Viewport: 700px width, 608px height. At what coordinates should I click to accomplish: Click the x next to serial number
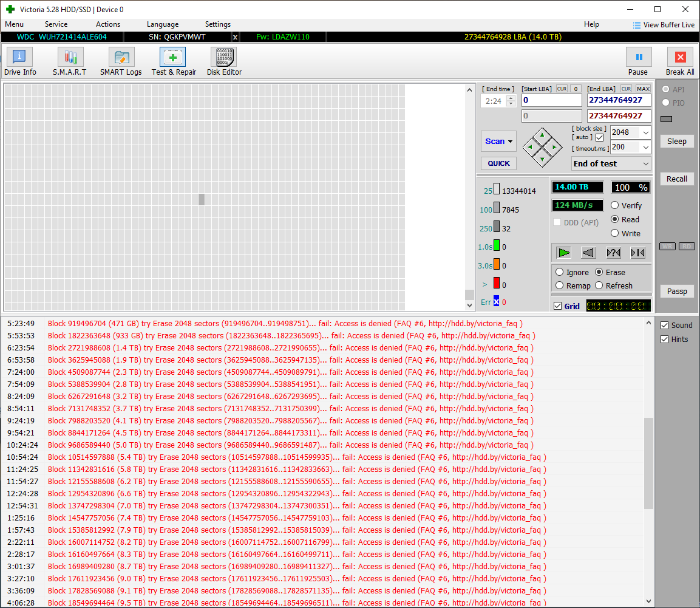tap(235, 37)
